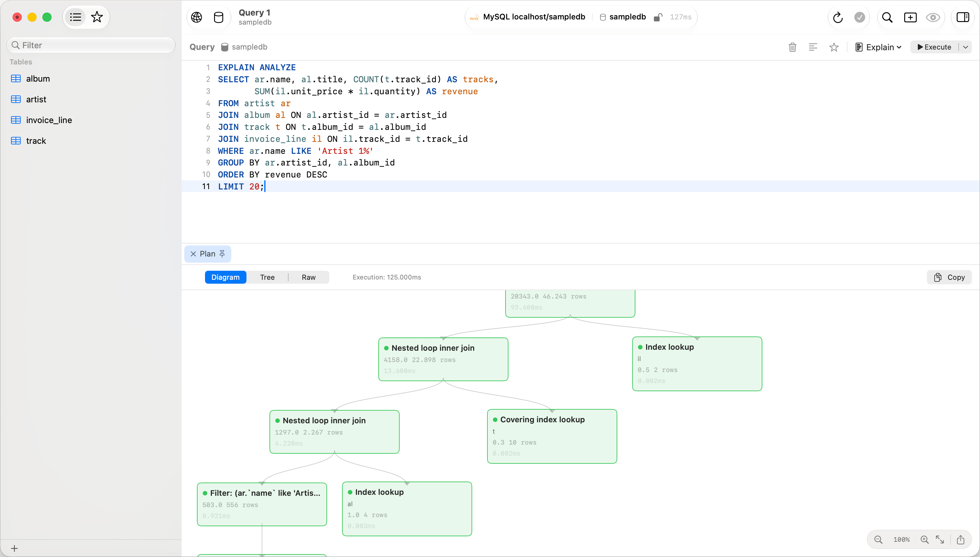
Task: Zoom in the plan diagram
Action: [x=925, y=540]
